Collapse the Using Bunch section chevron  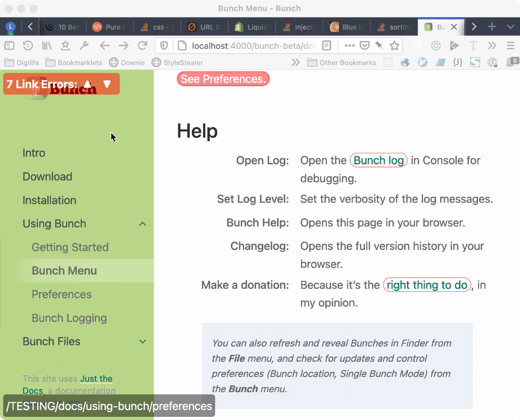click(x=142, y=224)
